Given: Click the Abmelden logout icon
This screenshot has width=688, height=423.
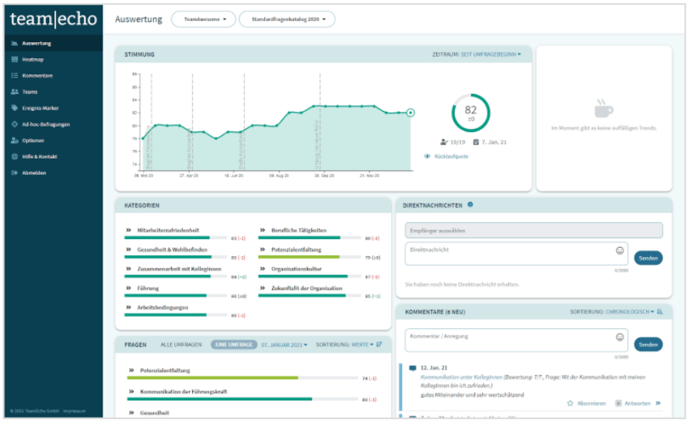Looking at the screenshot, I should (x=14, y=173).
